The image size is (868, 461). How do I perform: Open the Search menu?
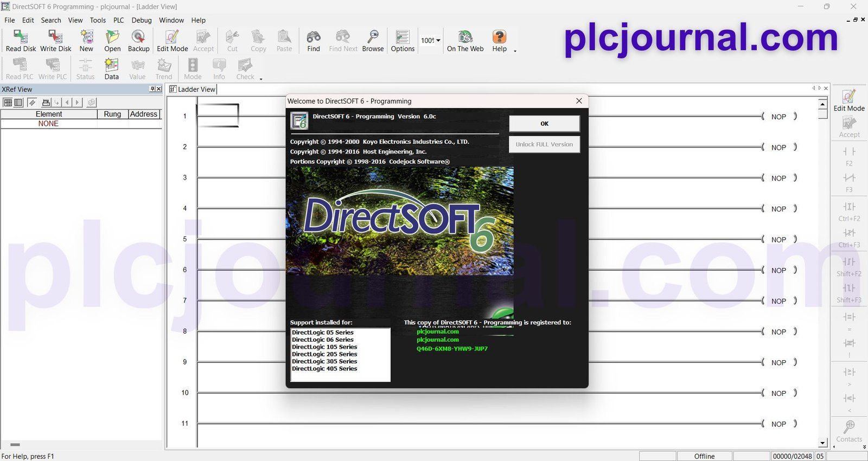pyautogui.click(x=51, y=20)
